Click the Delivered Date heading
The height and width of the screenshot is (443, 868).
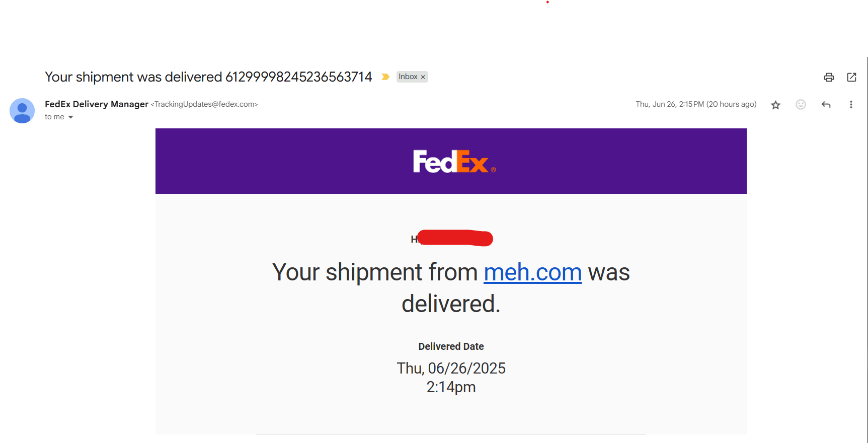pos(451,346)
